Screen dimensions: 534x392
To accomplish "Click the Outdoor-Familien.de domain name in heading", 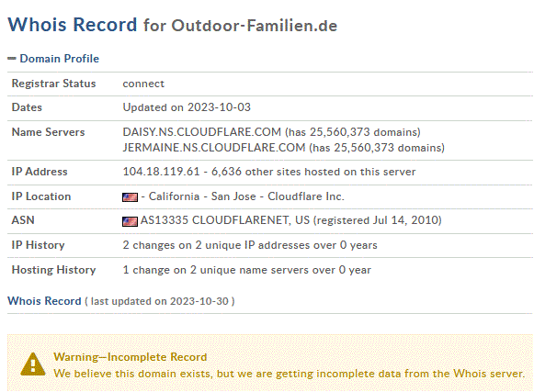I will click(254, 26).
